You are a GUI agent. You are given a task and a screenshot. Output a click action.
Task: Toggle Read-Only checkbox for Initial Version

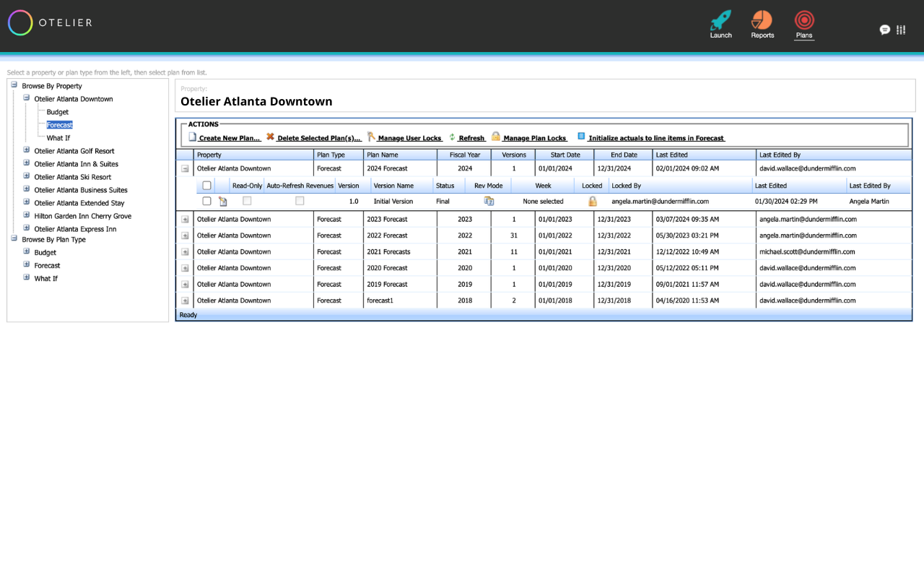point(247,201)
